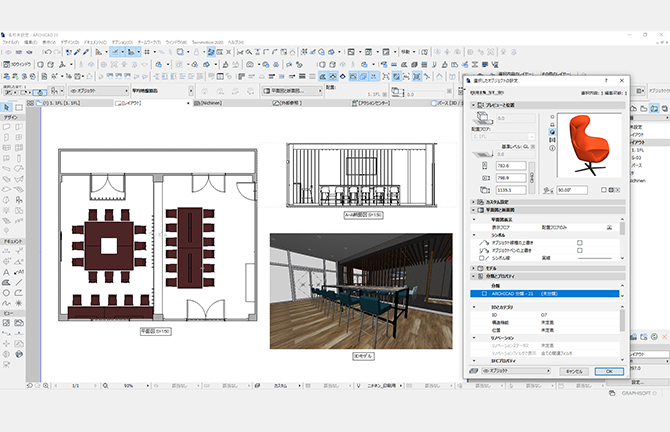Image resolution: width=670 pixels, height=432 pixels.
Task: Click the Redo arrow in the toolbar
Action: 57,52
